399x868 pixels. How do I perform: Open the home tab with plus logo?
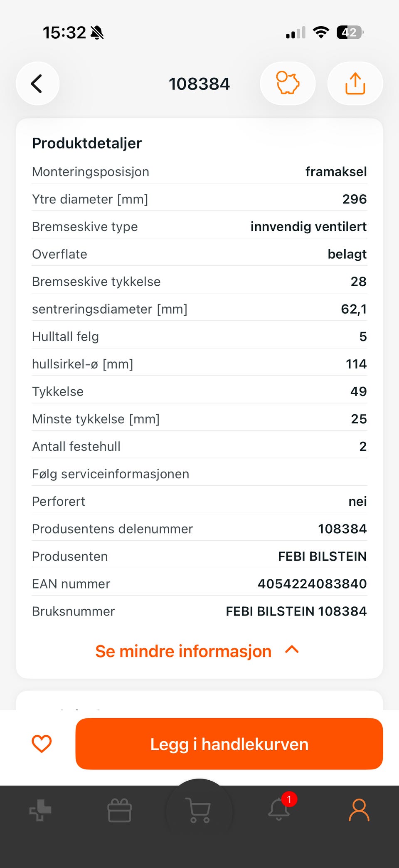point(40,810)
